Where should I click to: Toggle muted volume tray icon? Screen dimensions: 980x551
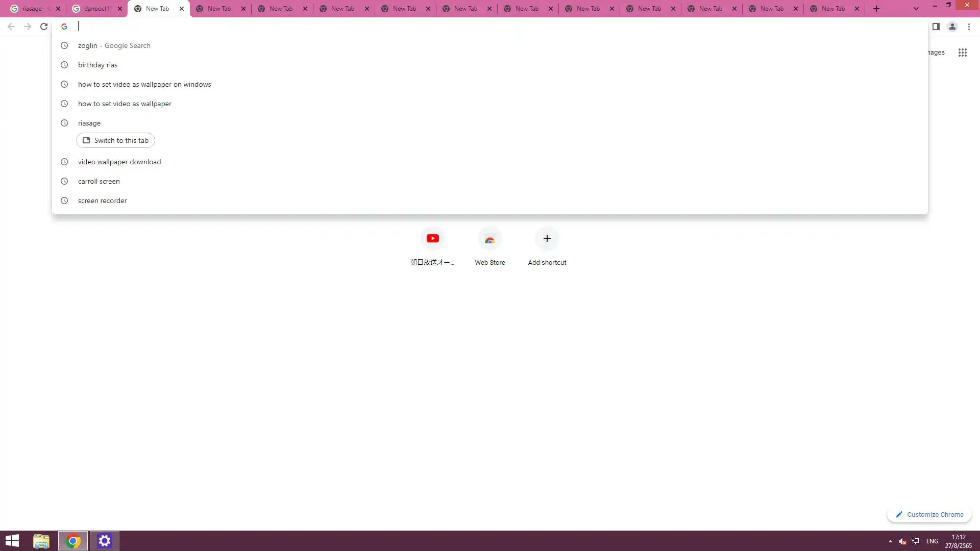[902, 541]
